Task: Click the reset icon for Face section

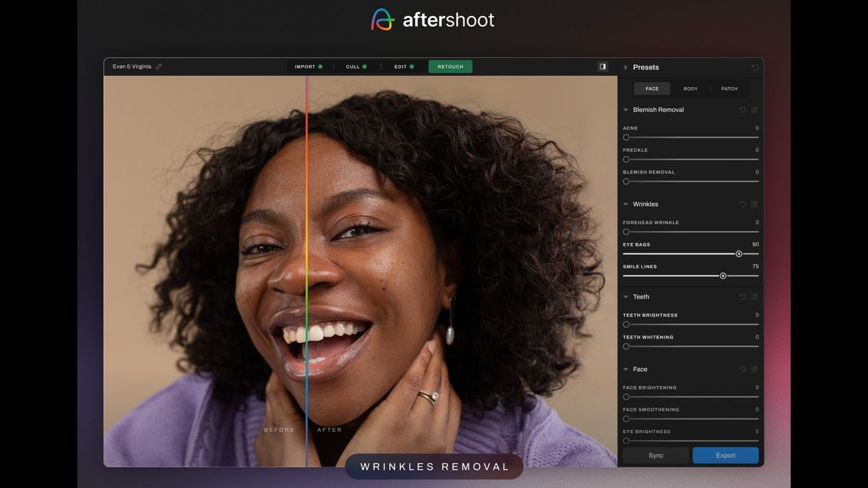Action: pos(742,369)
